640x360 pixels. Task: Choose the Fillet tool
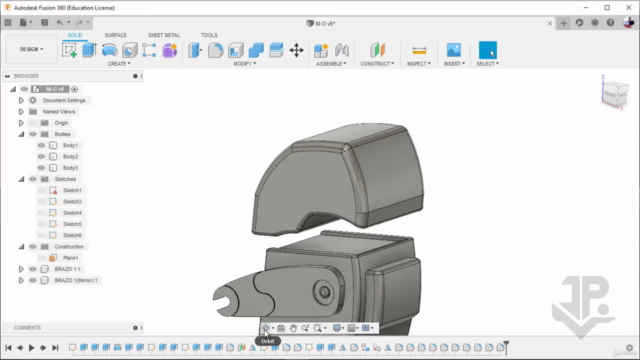215,50
